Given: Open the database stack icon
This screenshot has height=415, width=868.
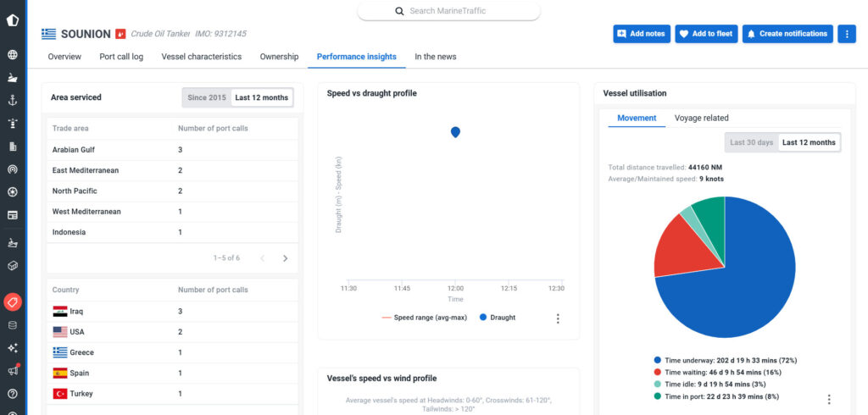Looking at the screenshot, I should [x=12, y=325].
